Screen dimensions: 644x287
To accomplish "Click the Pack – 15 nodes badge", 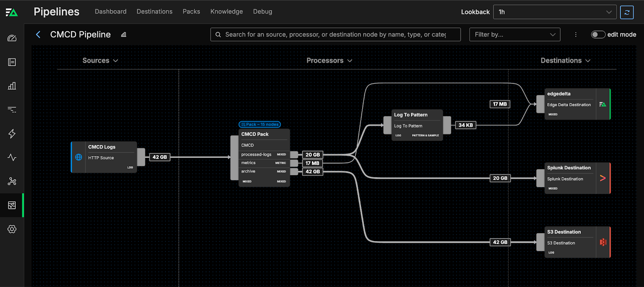I will [260, 124].
